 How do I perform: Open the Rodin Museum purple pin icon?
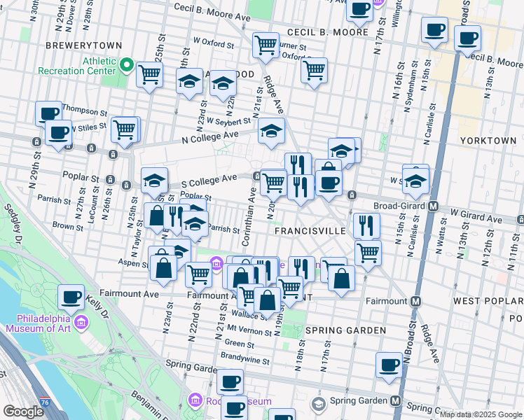pos(195,401)
